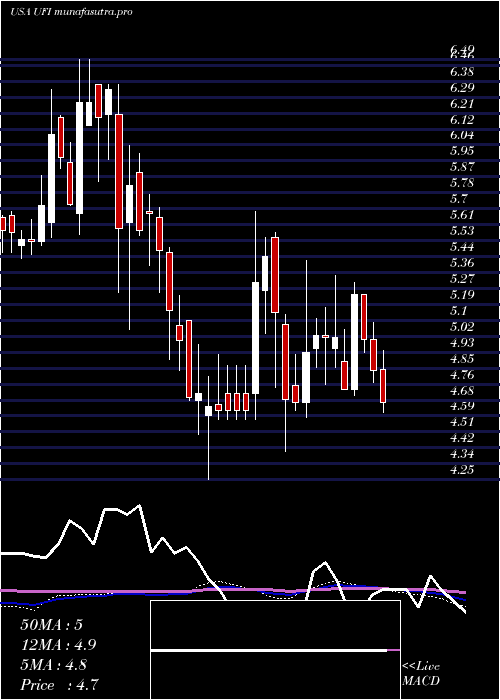Select the 4.76 price axis label
The image size is (500, 700).
click(462, 374)
